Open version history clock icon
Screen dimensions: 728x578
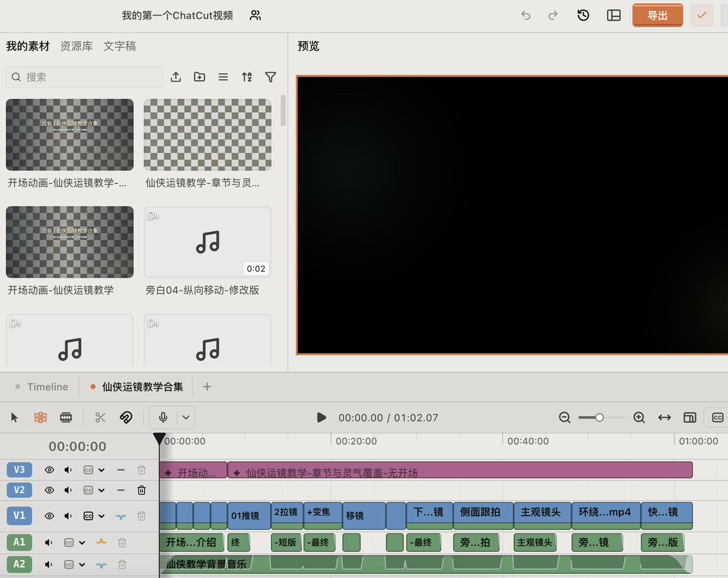click(x=584, y=16)
